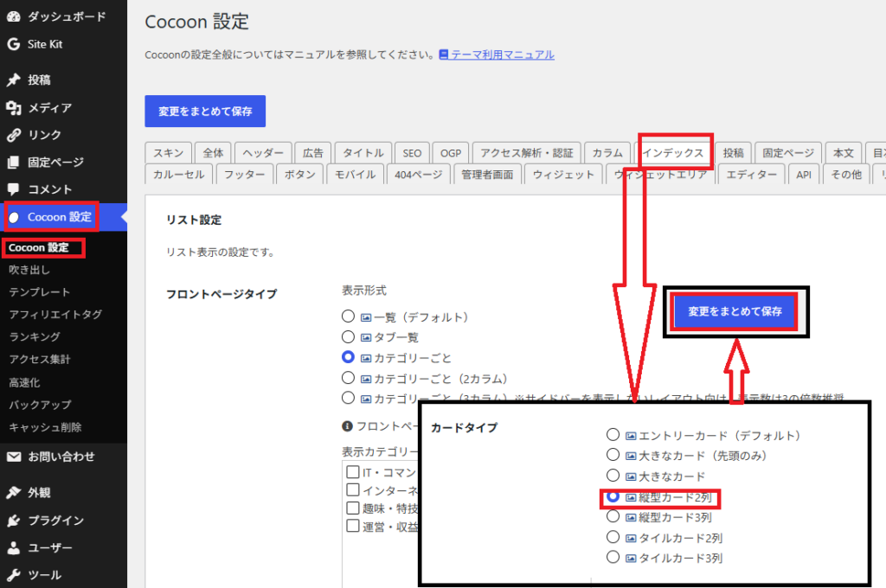
Task: Click preview image icon beside タブ一覧
Action: coord(366,338)
